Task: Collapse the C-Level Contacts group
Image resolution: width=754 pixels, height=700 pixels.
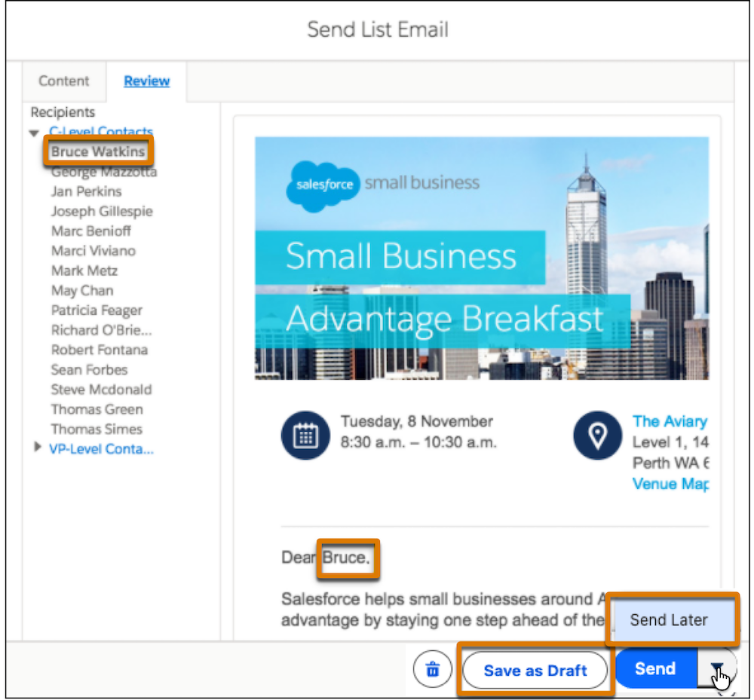Action: (x=34, y=133)
